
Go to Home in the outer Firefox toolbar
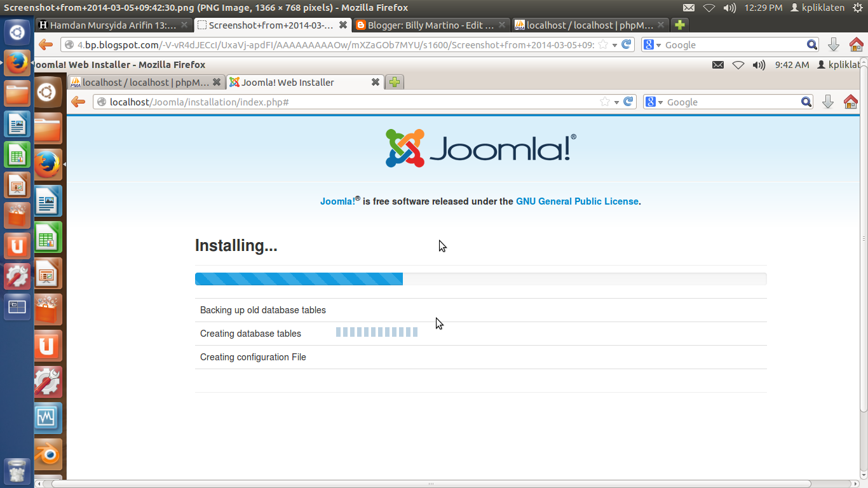coord(856,44)
